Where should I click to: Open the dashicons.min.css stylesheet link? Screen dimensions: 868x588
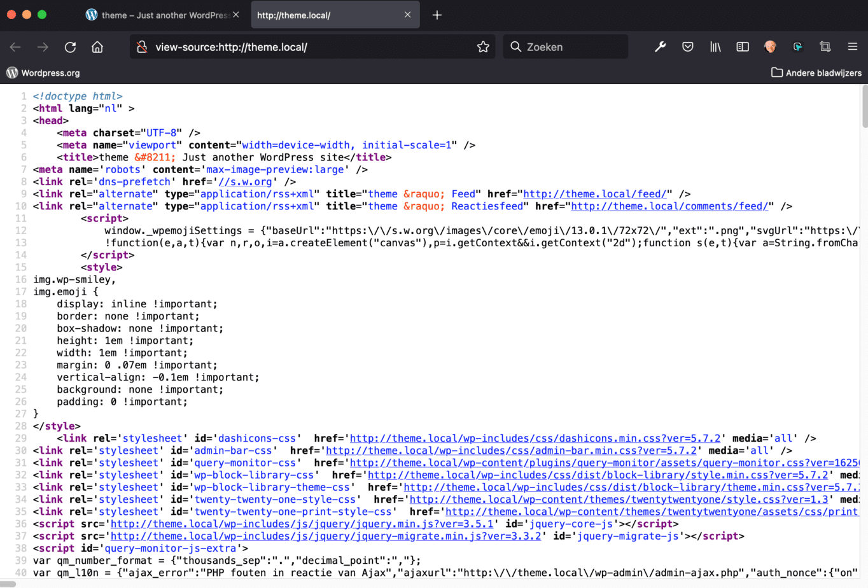535,438
